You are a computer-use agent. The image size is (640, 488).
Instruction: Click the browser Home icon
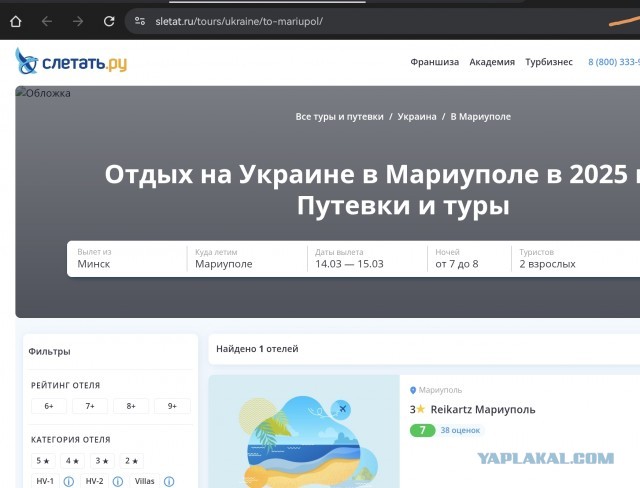16,21
